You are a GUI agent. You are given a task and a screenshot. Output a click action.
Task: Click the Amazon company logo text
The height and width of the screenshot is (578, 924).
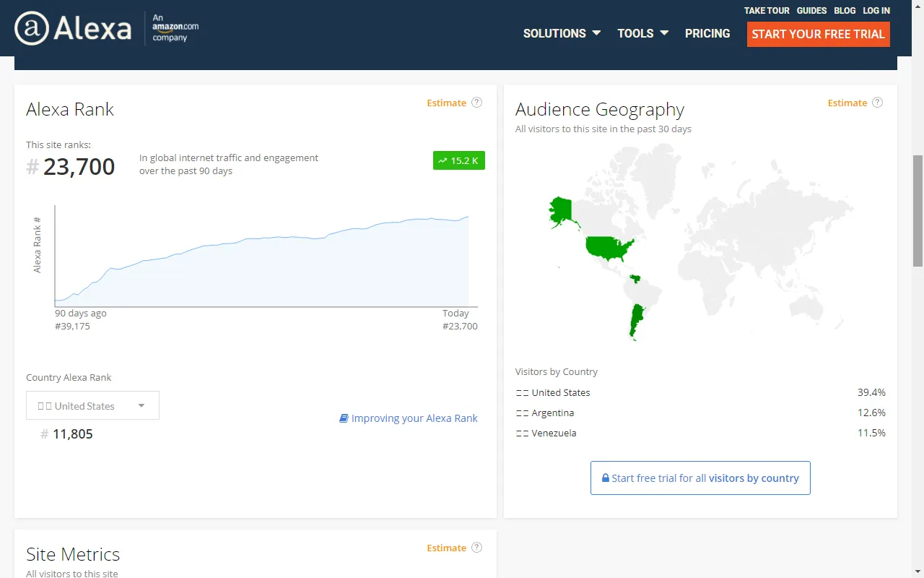click(x=175, y=28)
